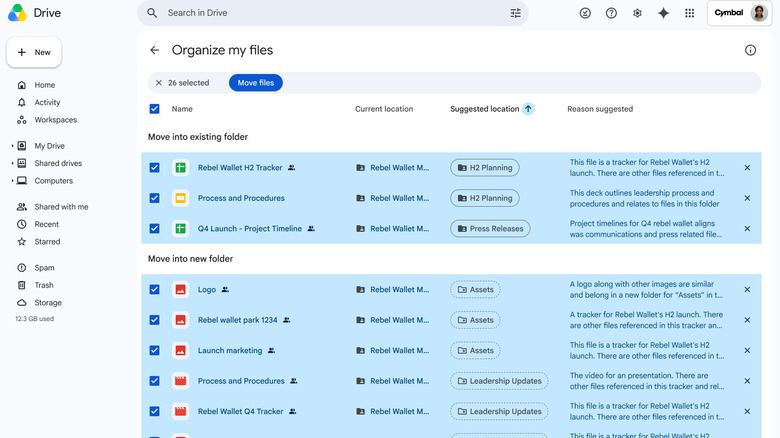Uncheck Launch marketing checkbox
This screenshot has height=438, width=780.
point(155,350)
